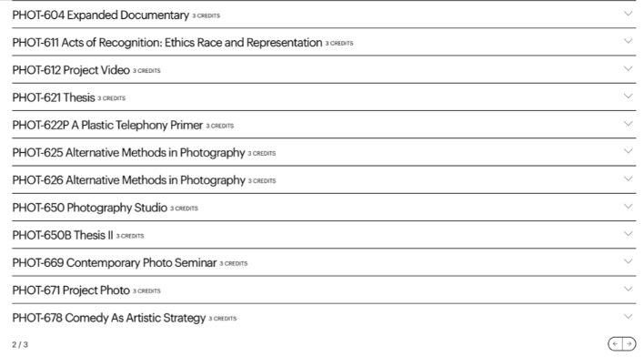Open PHOT-611 Acts of Recognition course title

coord(167,43)
